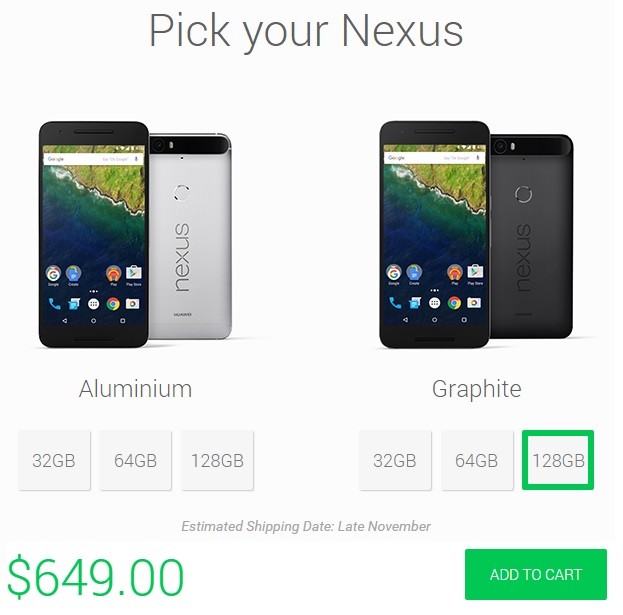Click the Aluminium Nexus phone image

[x=135, y=234]
